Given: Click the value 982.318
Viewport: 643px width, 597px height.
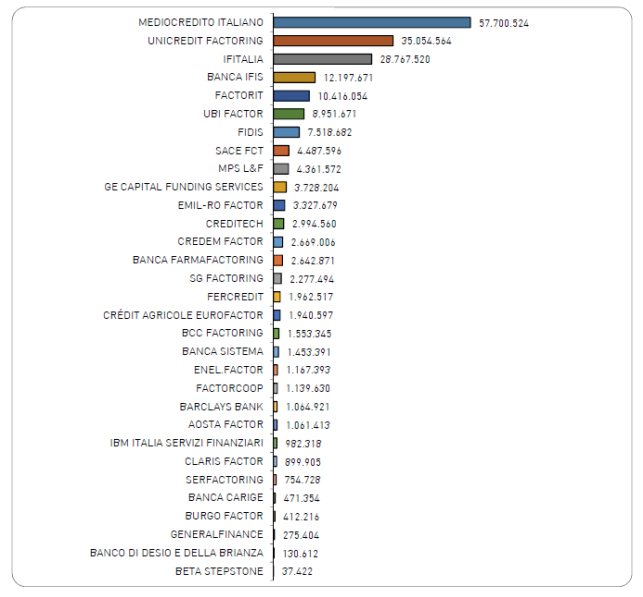Looking at the screenshot, I should 303,444.
